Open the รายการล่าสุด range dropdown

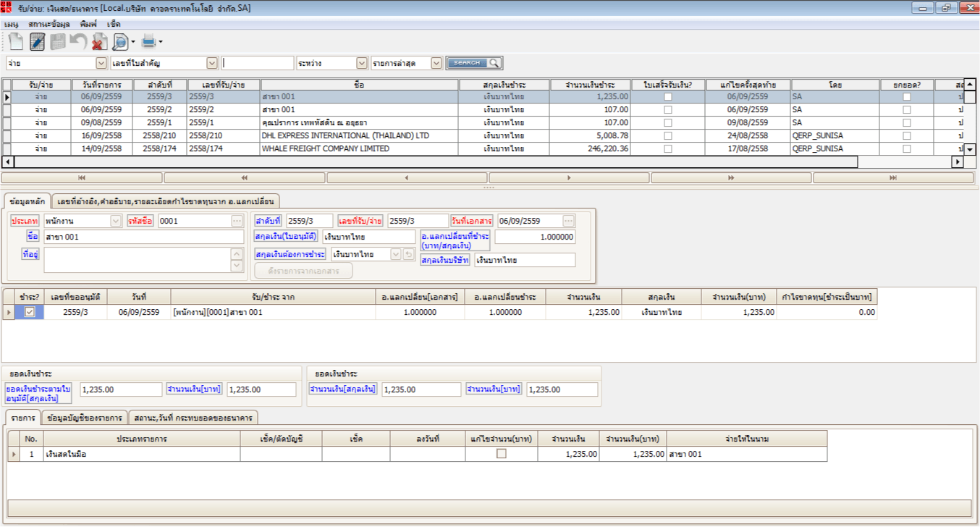tap(436, 63)
